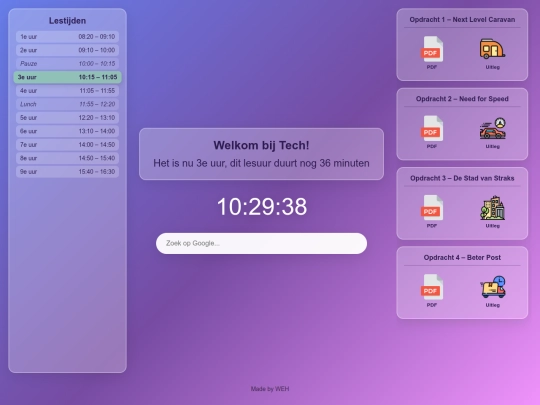Click the Welkom bij Tech! heading
Image resolution: width=540 pixels, height=405 pixels.
point(261,145)
